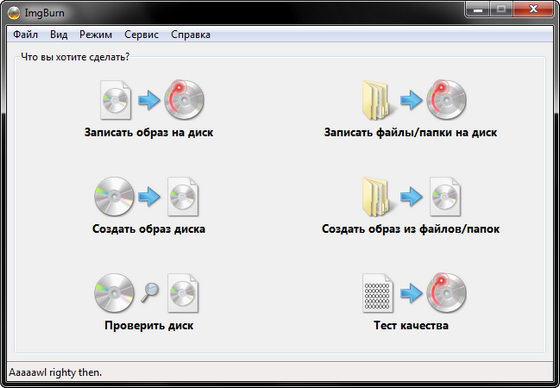Open the Вид menu
This screenshot has width=560, height=388.
[x=59, y=35]
